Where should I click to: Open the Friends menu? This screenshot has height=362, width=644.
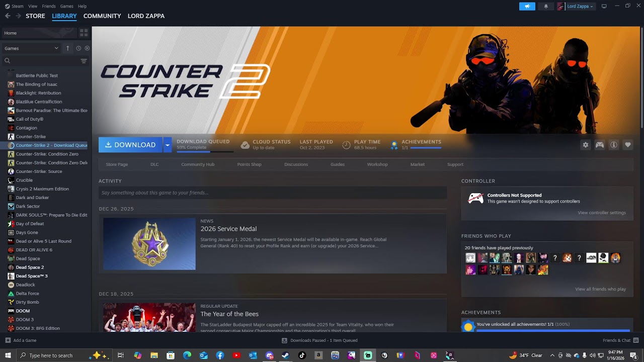(49, 6)
